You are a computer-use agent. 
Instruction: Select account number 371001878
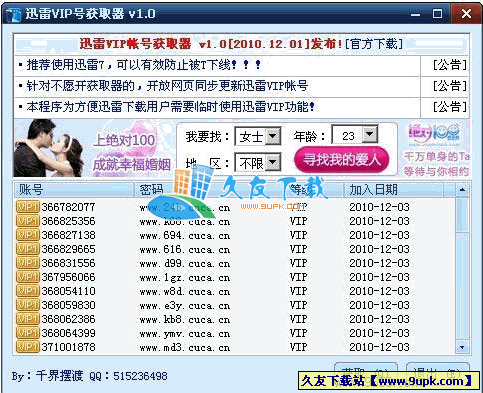68,347
